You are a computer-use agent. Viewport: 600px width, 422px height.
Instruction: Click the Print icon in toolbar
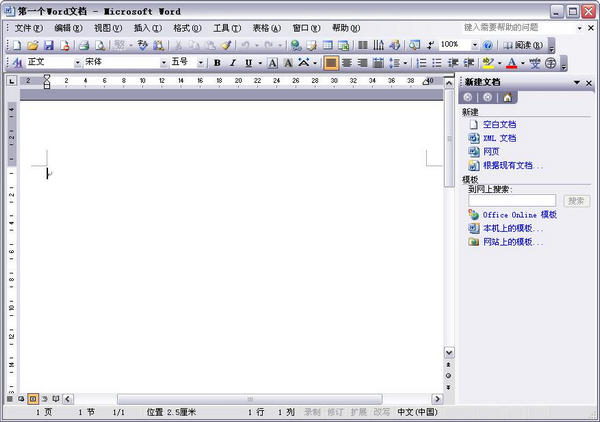click(83, 46)
